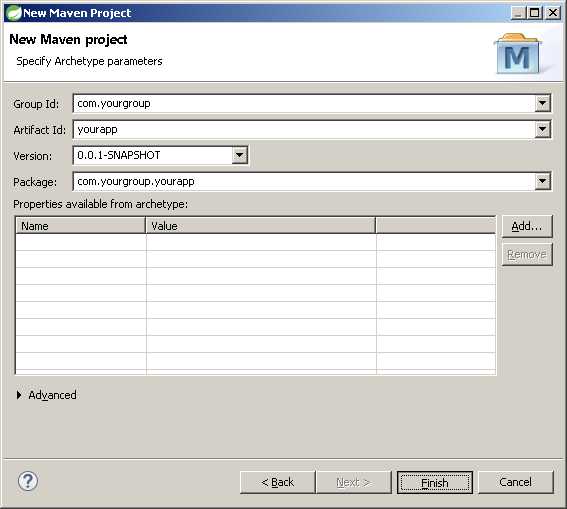Click the Next button
The height and width of the screenshot is (509, 567).
pos(354,482)
